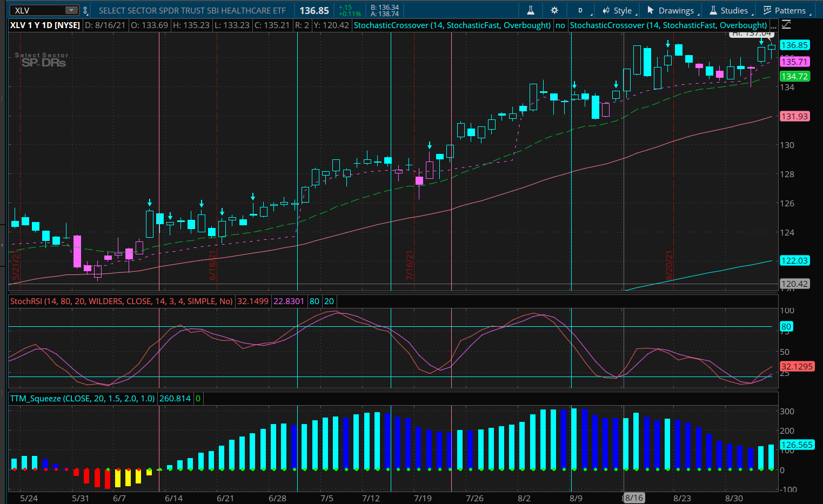The width and height of the screenshot is (823, 504).
Task: Open Edit Studies via flask icon
Action: click(530, 10)
